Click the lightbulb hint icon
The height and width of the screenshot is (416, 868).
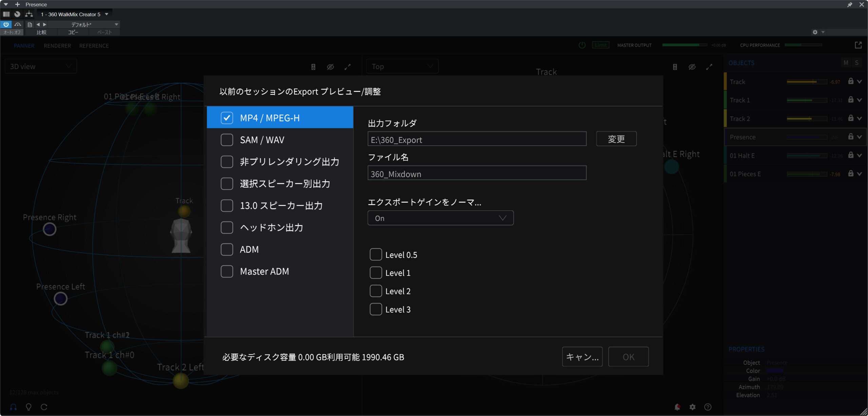point(28,407)
